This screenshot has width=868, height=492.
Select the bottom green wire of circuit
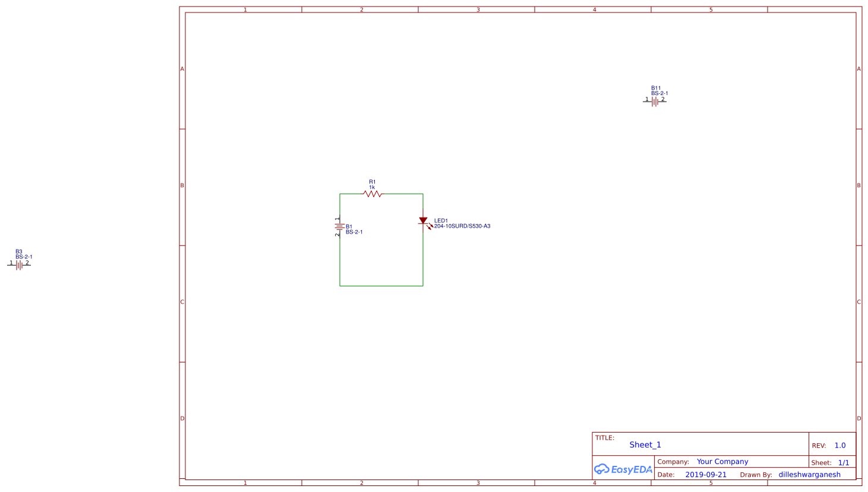point(381,286)
